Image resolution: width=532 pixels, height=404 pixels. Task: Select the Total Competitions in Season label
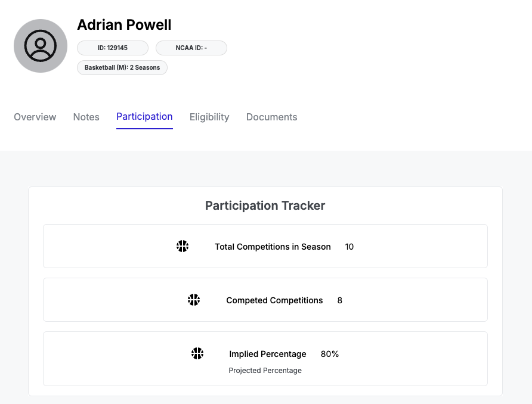pyautogui.click(x=273, y=247)
